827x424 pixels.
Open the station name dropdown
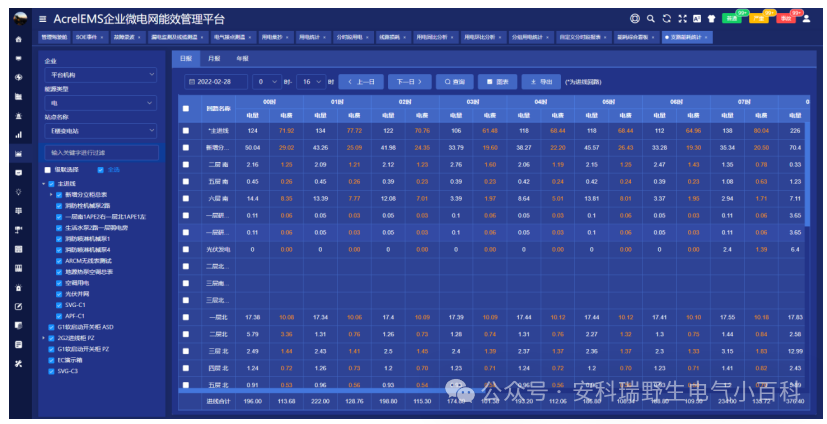coord(100,131)
